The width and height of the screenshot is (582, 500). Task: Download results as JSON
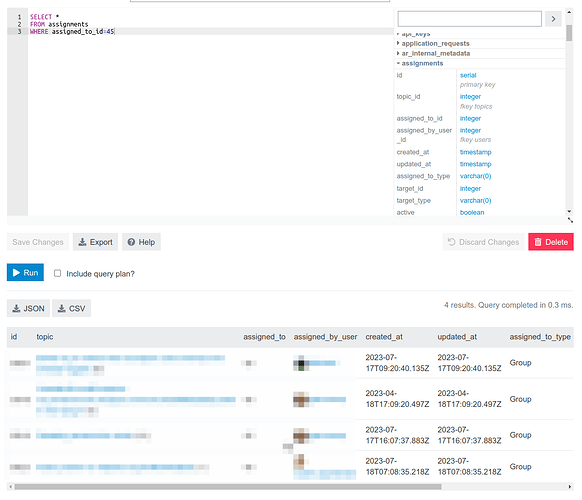pos(28,308)
